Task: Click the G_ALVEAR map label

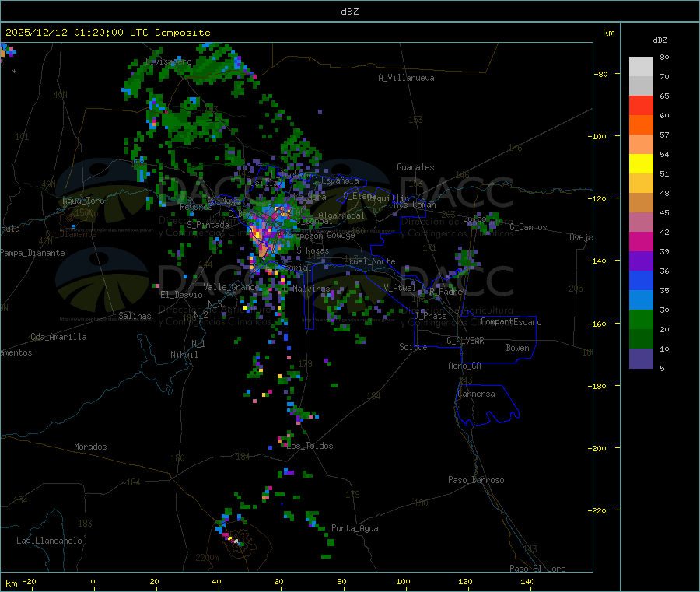Action: click(x=465, y=340)
